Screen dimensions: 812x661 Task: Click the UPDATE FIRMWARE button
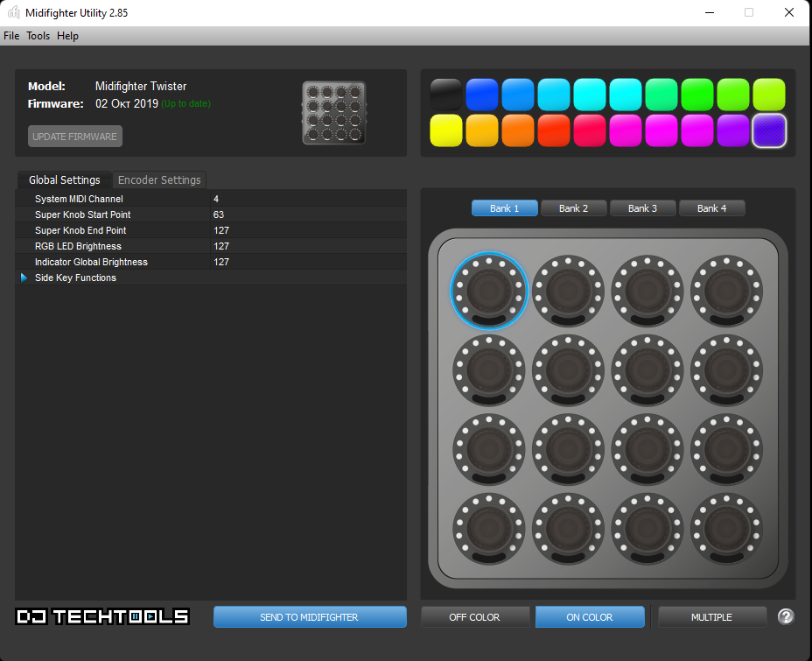point(75,137)
